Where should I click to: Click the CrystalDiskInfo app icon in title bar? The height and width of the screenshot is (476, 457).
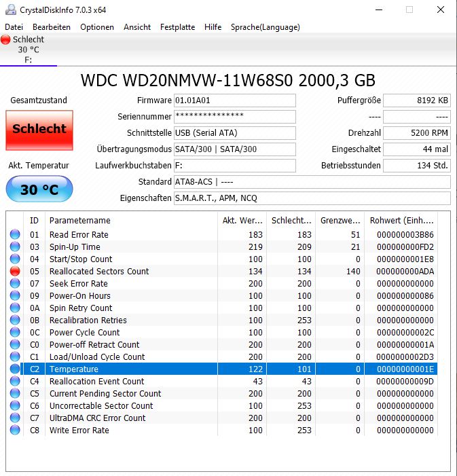pyautogui.click(x=11, y=10)
